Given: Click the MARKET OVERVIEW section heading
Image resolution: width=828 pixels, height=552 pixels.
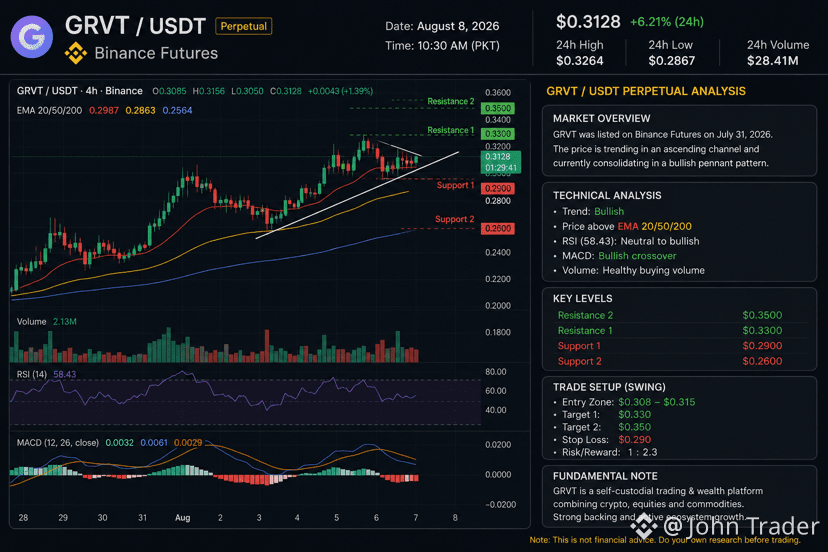Looking at the screenshot, I should (x=601, y=118).
